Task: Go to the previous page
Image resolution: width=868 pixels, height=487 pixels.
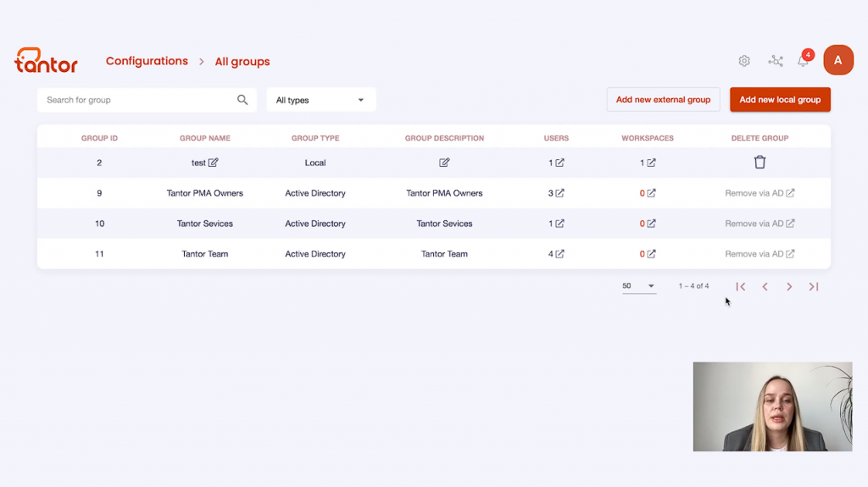Action: pyautogui.click(x=765, y=286)
